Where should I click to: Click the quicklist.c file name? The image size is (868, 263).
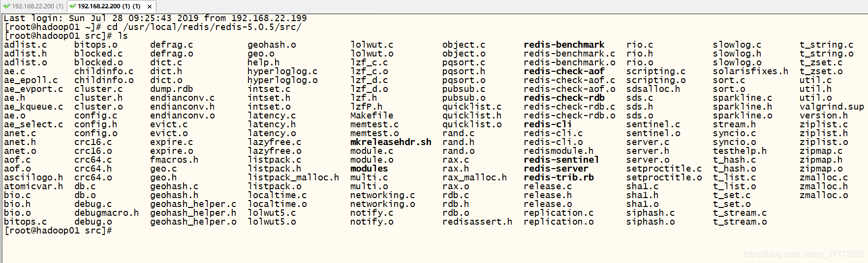[x=472, y=107]
